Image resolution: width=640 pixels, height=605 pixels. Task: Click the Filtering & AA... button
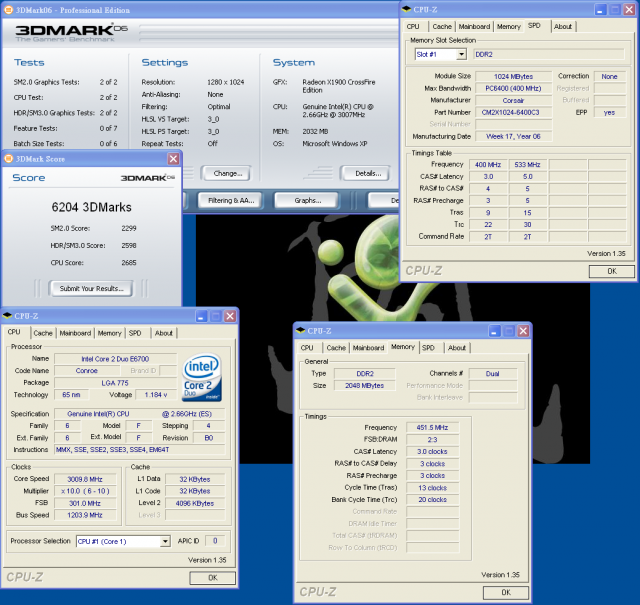[x=231, y=200]
